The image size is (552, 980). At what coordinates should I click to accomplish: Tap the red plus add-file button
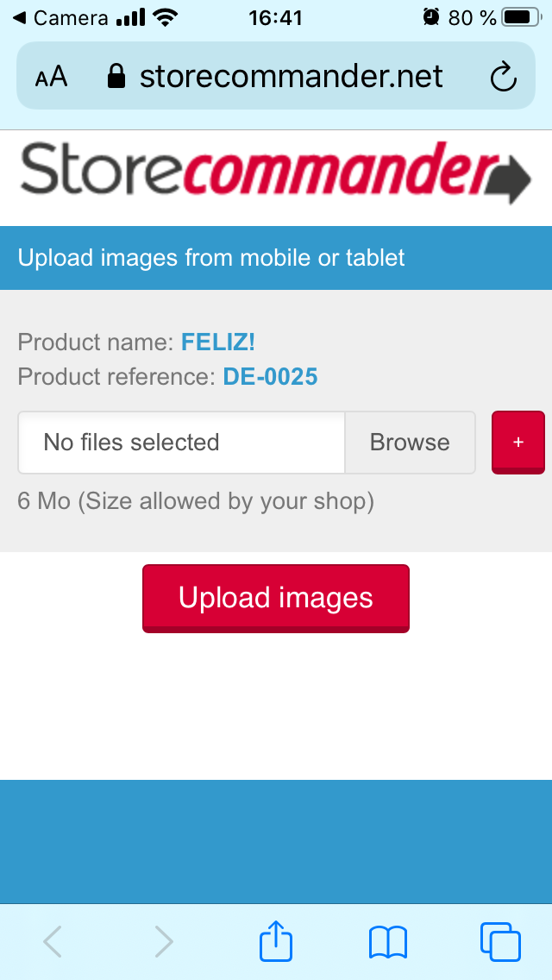click(517, 442)
